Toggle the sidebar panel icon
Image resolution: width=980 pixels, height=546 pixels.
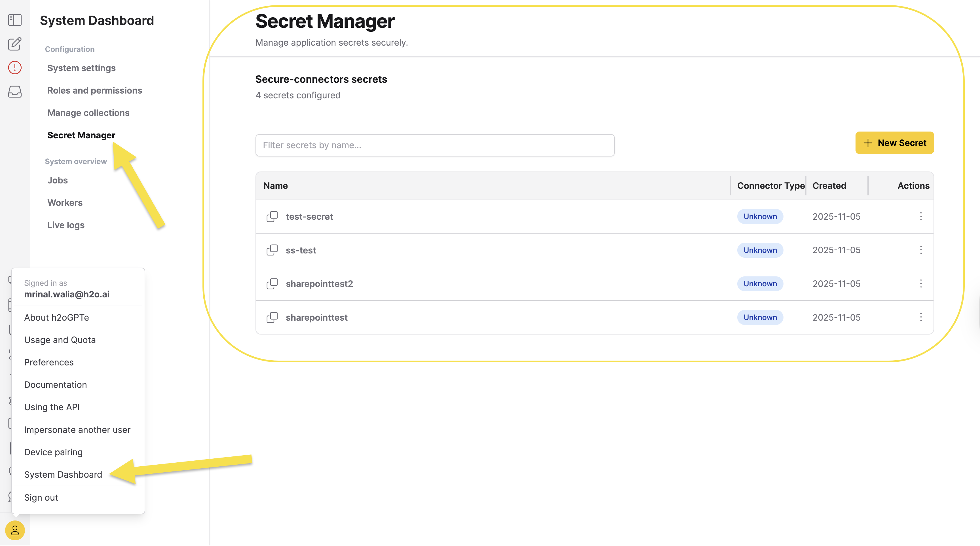(x=14, y=20)
